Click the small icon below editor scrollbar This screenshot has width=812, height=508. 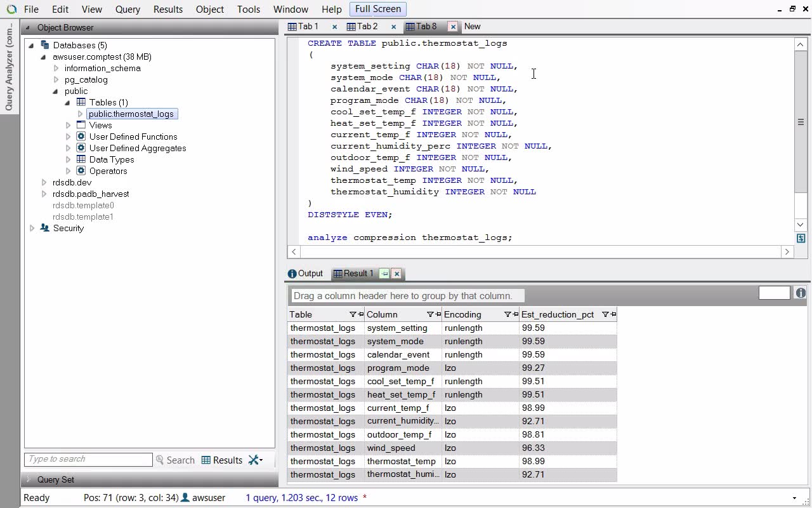click(x=801, y=238)
